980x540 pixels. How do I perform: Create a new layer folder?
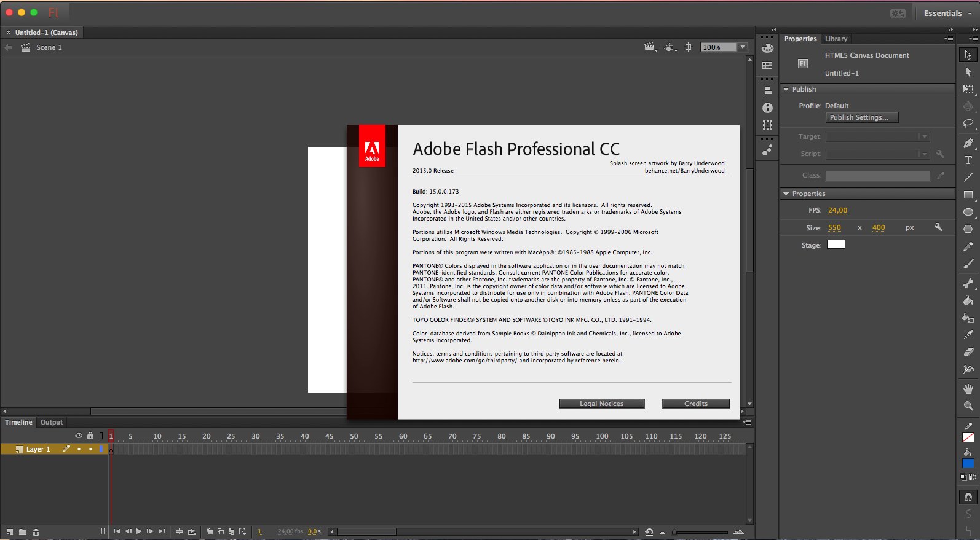(23, 532)
